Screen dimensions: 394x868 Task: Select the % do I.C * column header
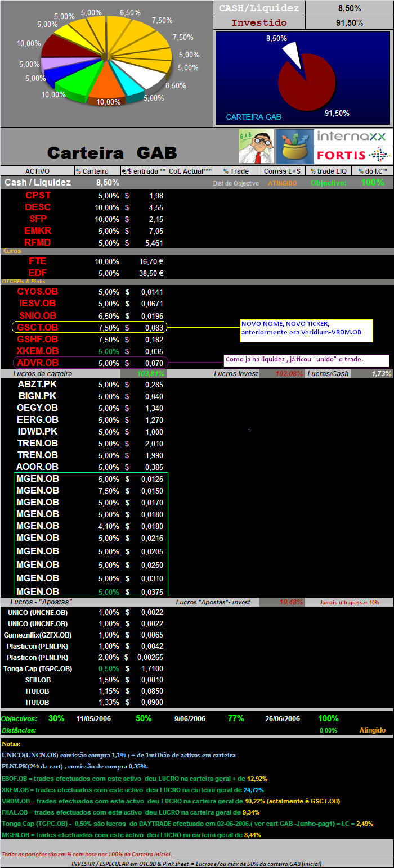(x=372, y=171)
